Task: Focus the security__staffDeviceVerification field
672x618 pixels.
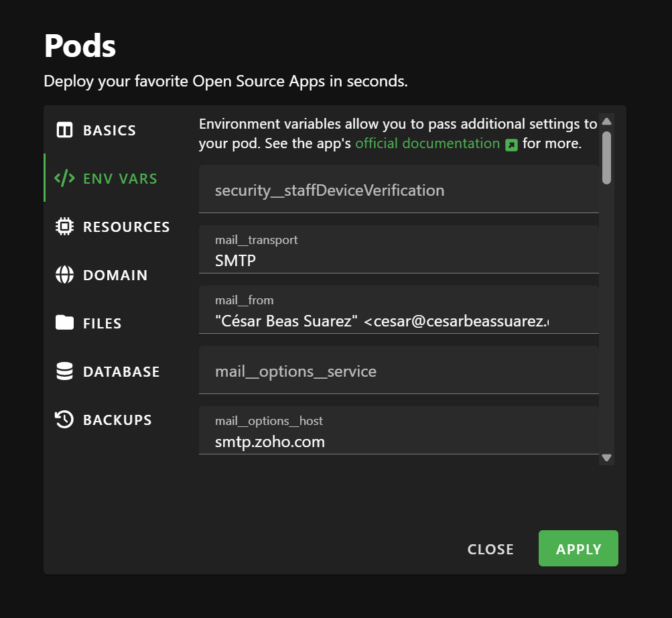Action: click(399, 190)
